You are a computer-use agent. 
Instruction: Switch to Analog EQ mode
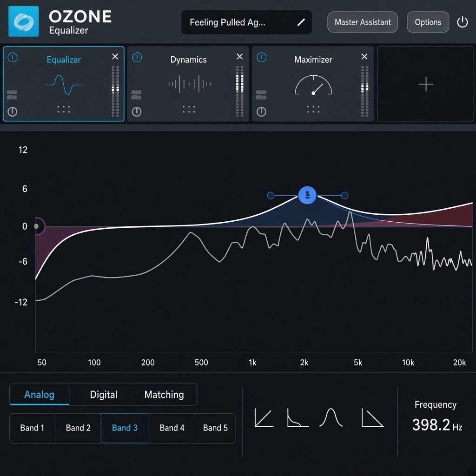click(39, 394)
